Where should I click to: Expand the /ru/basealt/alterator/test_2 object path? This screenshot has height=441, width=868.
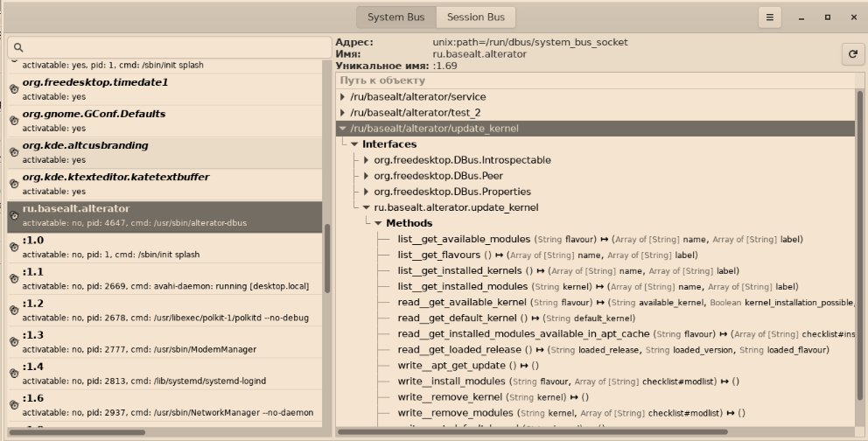(x=343, y=113)
